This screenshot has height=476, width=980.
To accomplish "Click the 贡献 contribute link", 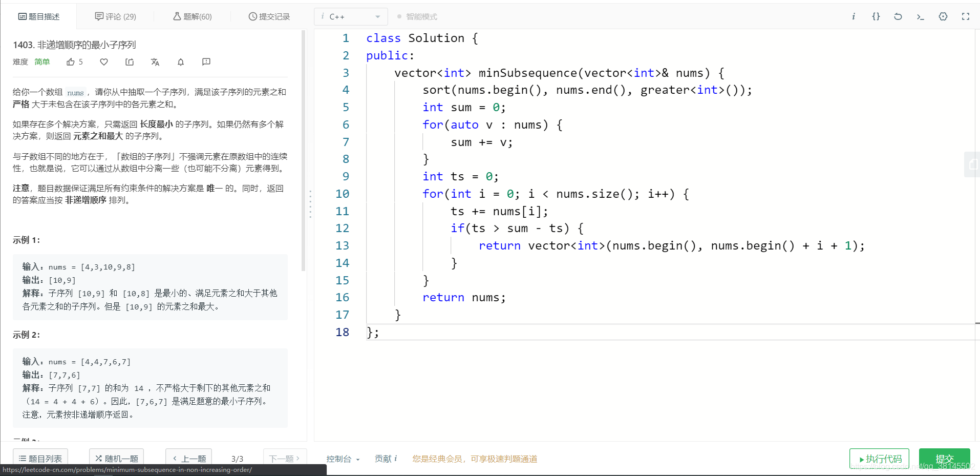I will point(386,459).
